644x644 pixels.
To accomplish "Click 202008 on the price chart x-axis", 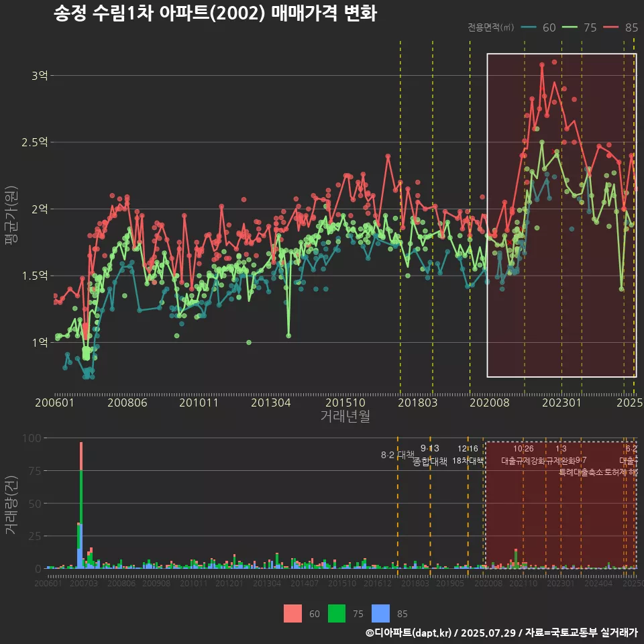I will pos(490,402).
